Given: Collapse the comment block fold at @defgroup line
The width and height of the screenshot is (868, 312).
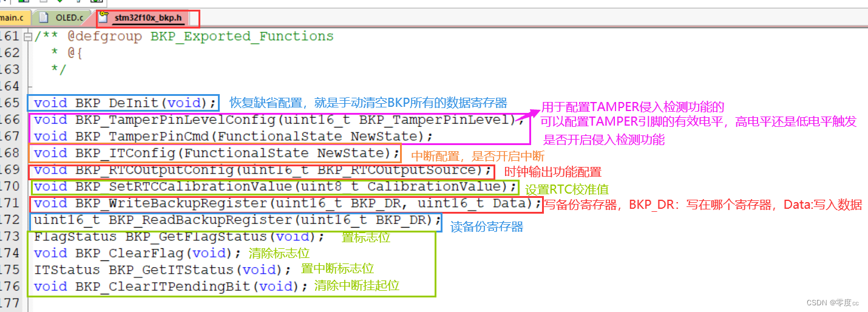Looking at the screenshot, I should point(27,36).
